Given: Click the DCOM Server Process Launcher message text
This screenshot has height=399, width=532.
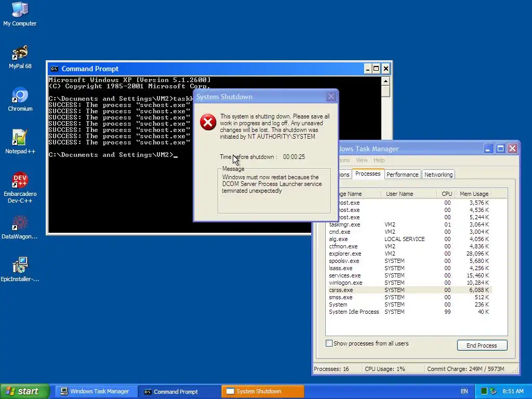Looking at the screenshot, I should [x=272, y=184].
